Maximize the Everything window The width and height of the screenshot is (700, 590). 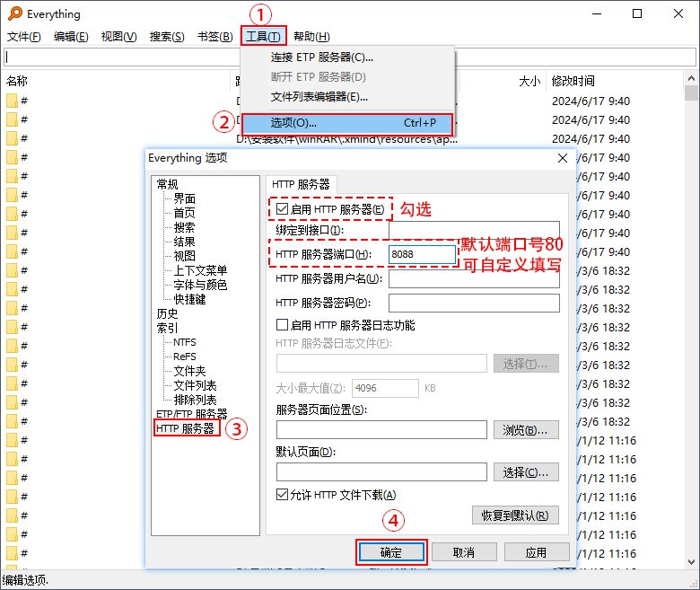637,13
